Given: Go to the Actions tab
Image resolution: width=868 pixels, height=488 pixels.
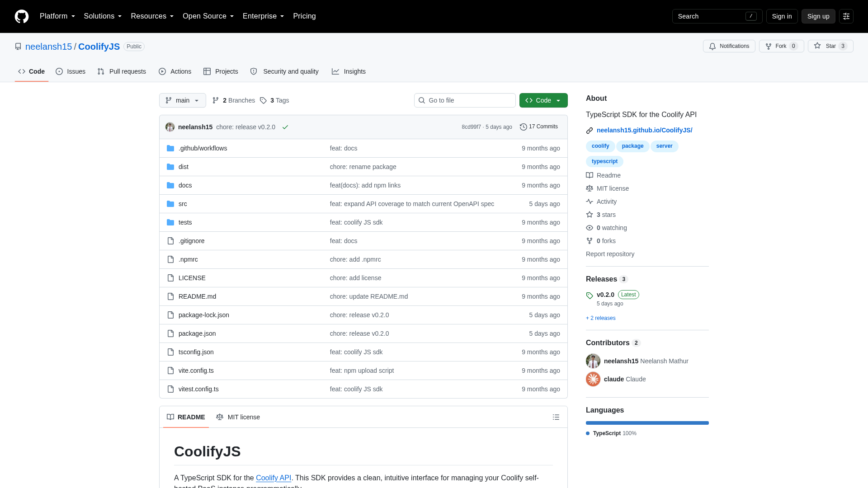Looking at the screenshot, I should tap(175, 71).
